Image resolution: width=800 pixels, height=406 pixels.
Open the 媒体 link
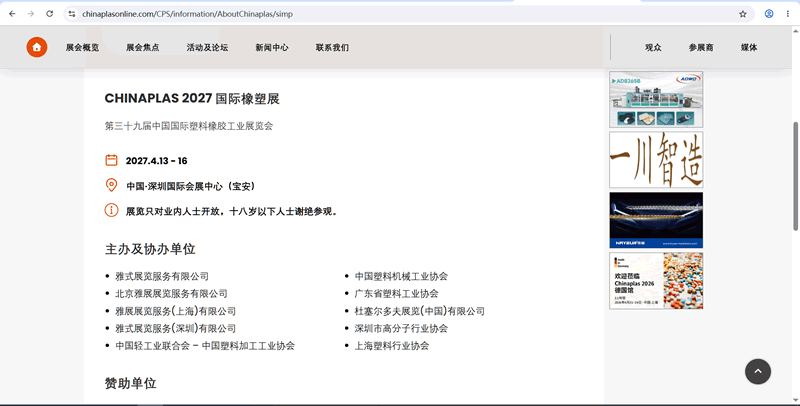tap(749, 47)
